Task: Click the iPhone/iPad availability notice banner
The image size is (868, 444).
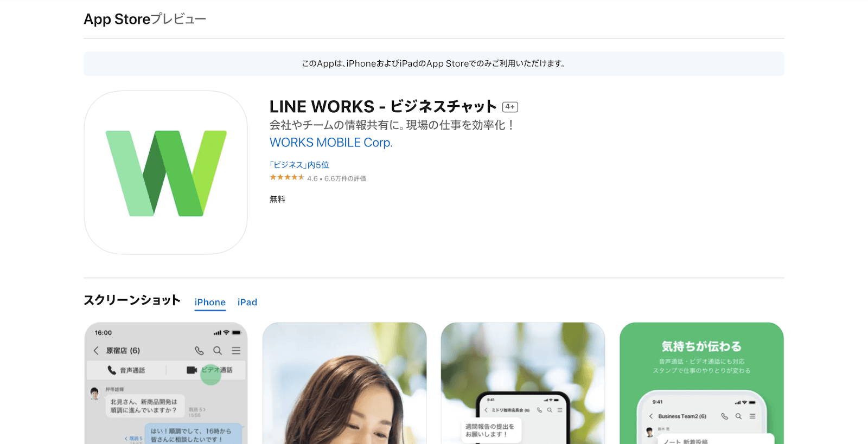Action: click(434, 63)
